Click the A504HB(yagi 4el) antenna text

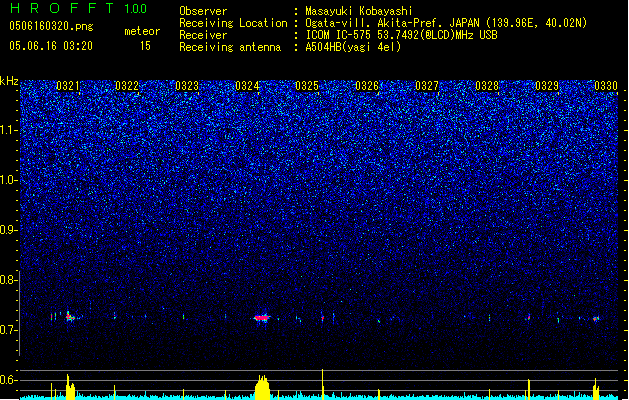click(353, 47)
